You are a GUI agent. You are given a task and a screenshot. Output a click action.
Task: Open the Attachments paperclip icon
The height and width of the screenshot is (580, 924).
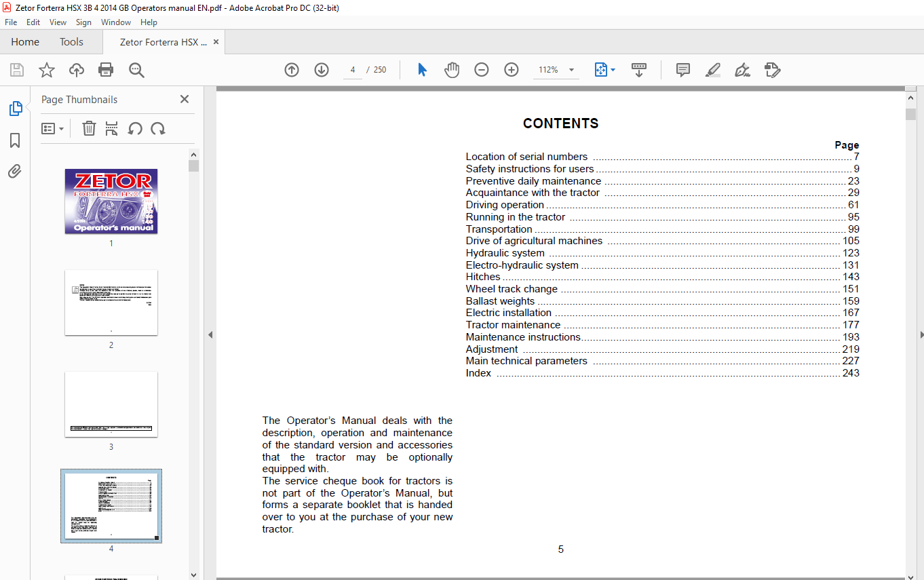(15, 172)
